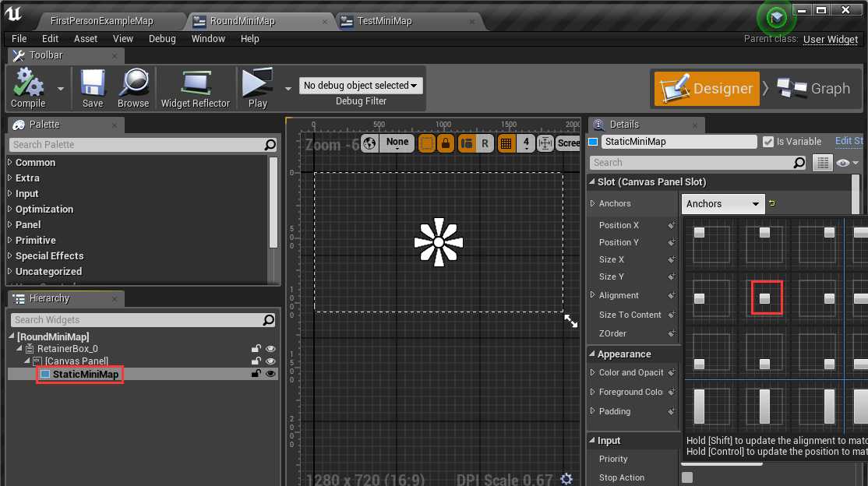Click the bind icon beside Position X
This screenshot has width=868, height=486.
[672, 225]
